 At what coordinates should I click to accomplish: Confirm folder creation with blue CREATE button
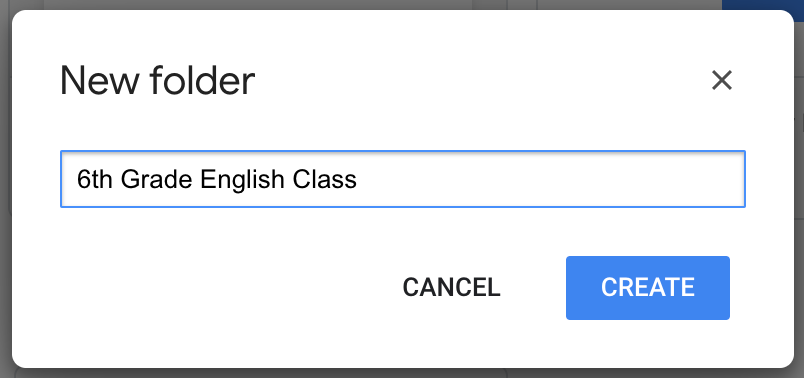tap(648, 288)
